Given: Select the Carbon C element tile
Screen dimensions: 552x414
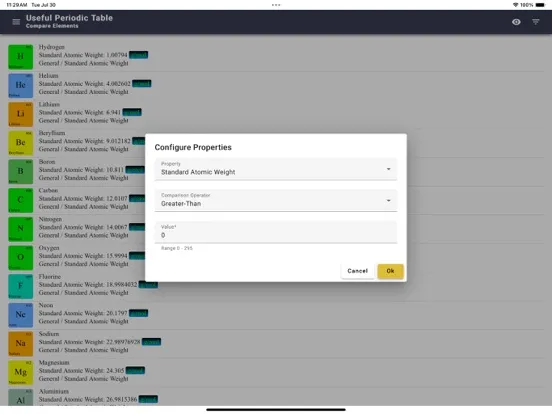Looking at the screenshot, I should pos(20,200).
